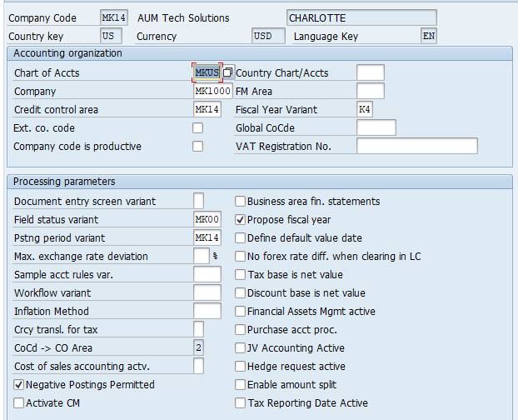Click the Chart of Accts field
This screenshot has width=518, height=420.
point(207,72)
